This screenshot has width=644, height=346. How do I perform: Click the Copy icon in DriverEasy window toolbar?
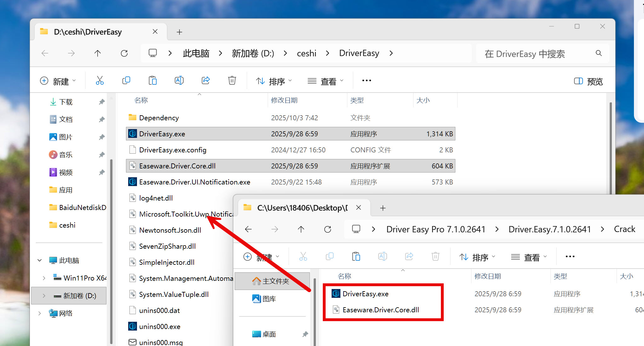(x=126, y=81)
